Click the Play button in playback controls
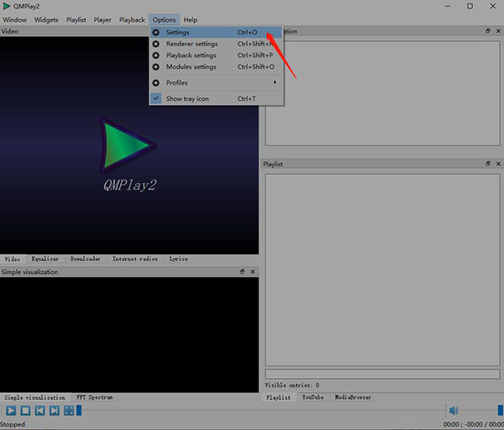The height and width of the screenshot is (430, 504). point(11,411)
